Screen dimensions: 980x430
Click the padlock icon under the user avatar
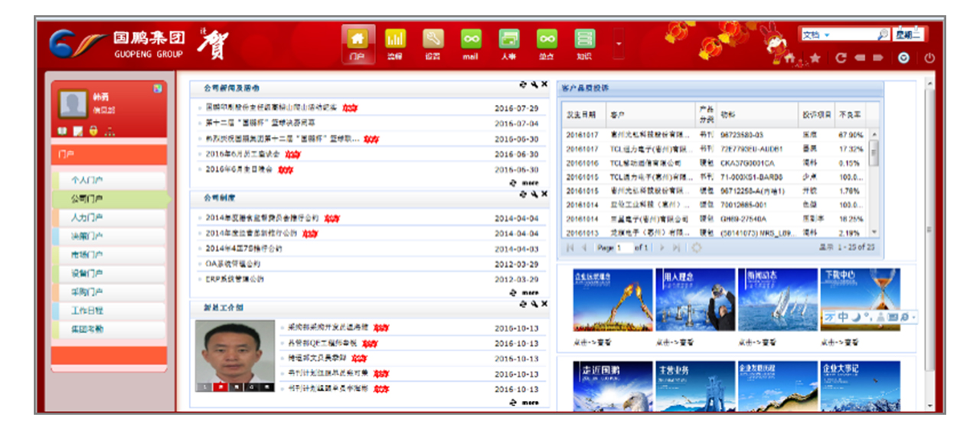point(93,131)
